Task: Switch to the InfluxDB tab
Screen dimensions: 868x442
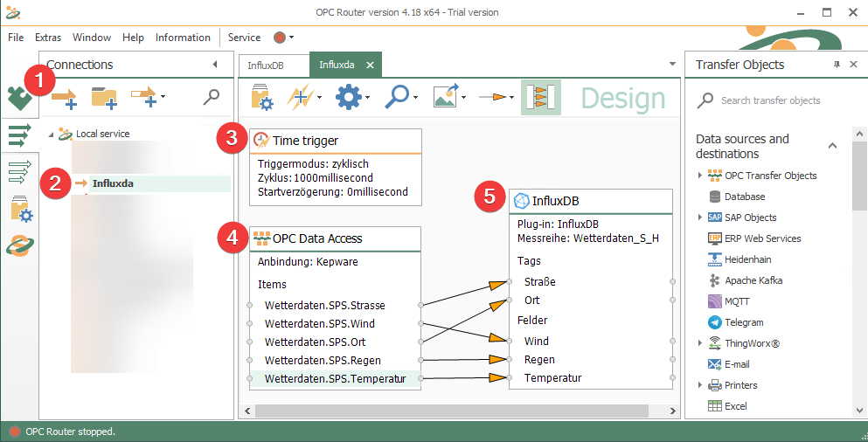Action: (x=265, y=65)
